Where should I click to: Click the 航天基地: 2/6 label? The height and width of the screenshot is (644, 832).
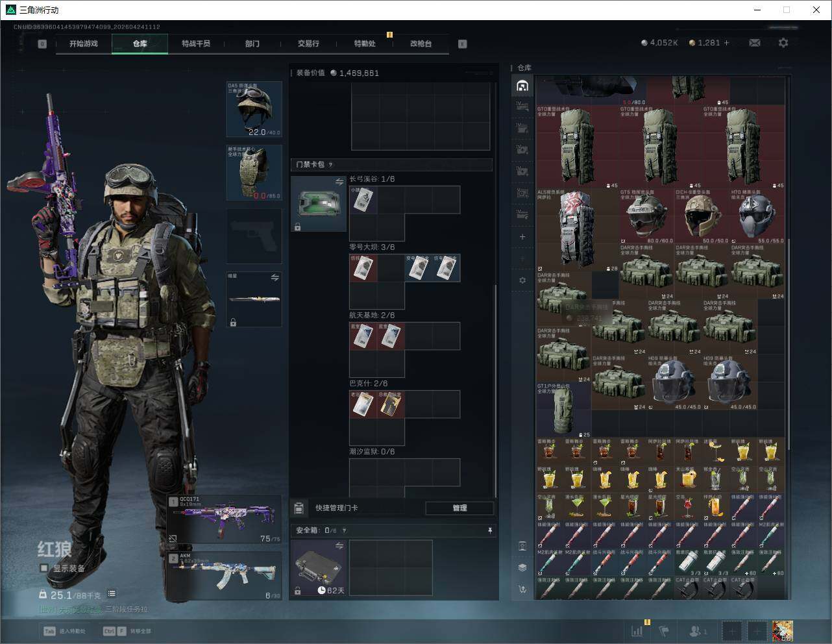pyautogui.click(x=372, y=316)
